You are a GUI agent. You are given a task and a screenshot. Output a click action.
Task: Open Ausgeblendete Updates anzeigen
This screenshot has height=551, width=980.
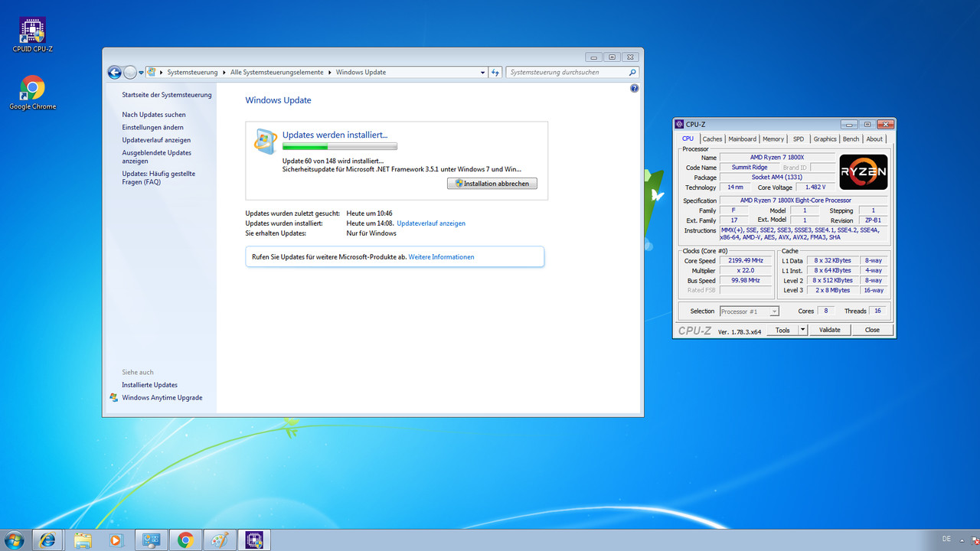click(x=157, y=157)
